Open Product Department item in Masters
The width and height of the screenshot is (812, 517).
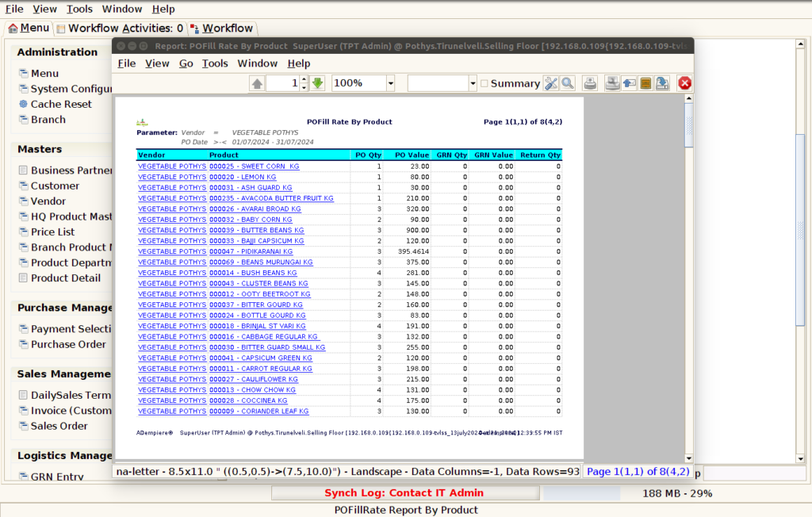[x=65, y=262]
